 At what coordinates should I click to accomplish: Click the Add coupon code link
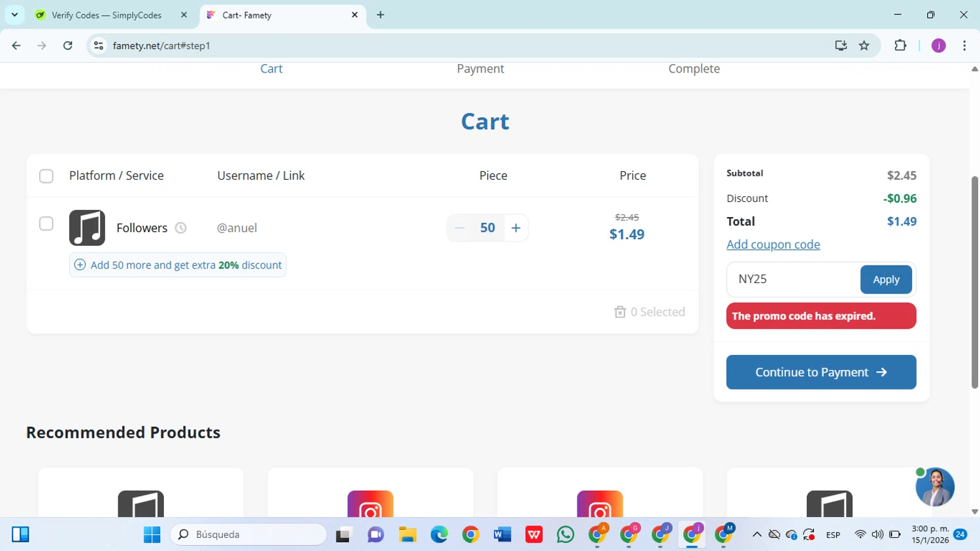coord(773,244)
